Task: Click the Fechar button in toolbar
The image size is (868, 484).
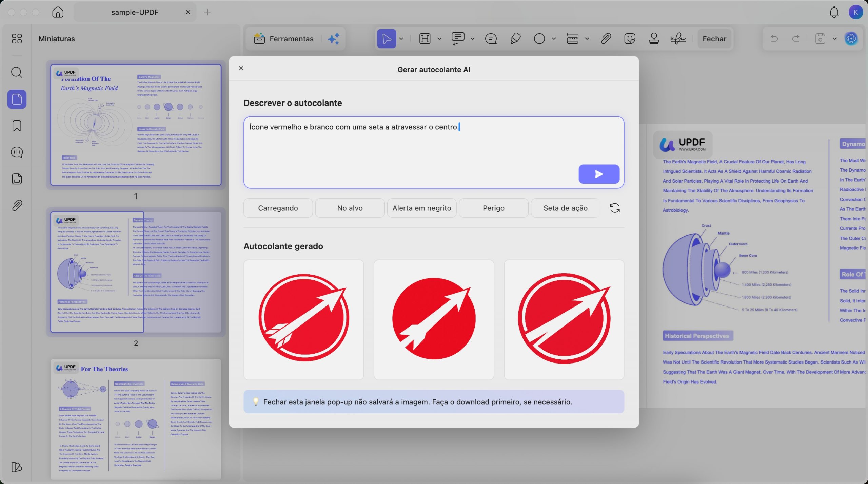Action: [714, 39]
